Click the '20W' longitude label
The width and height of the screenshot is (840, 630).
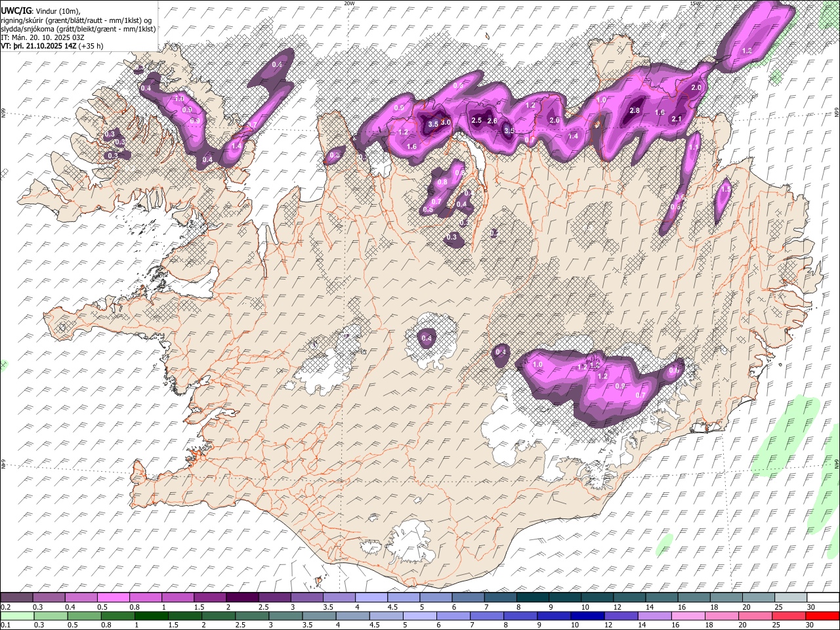point(349,3)
